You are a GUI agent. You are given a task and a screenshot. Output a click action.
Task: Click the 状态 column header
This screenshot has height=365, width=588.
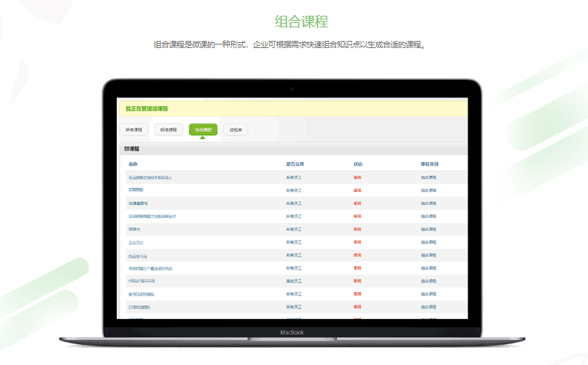coord(358,164)
